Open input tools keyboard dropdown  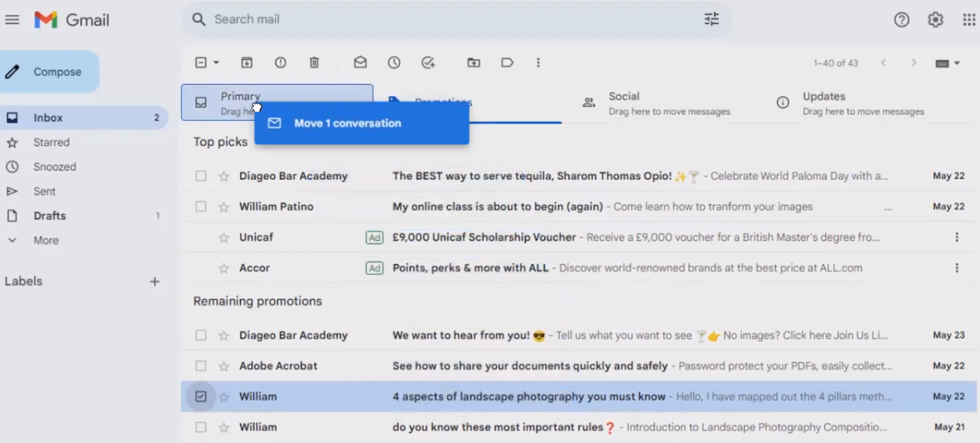point(948,63)
